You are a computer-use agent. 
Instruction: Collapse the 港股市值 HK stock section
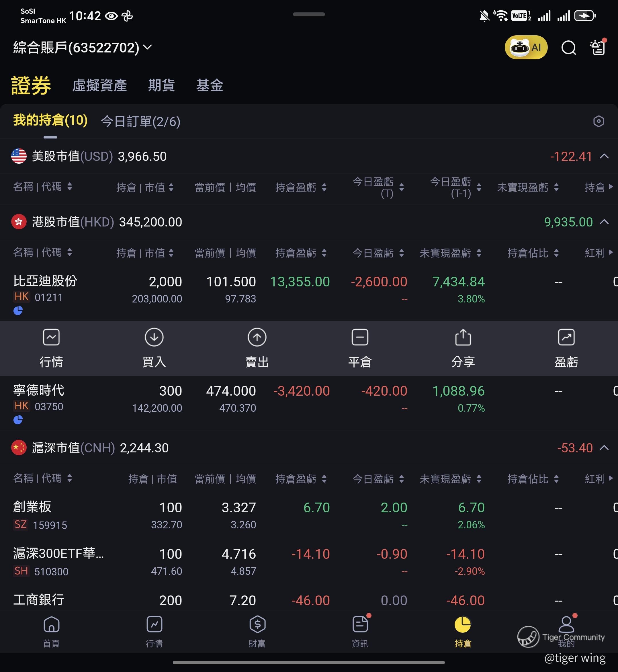pos(604,222)
